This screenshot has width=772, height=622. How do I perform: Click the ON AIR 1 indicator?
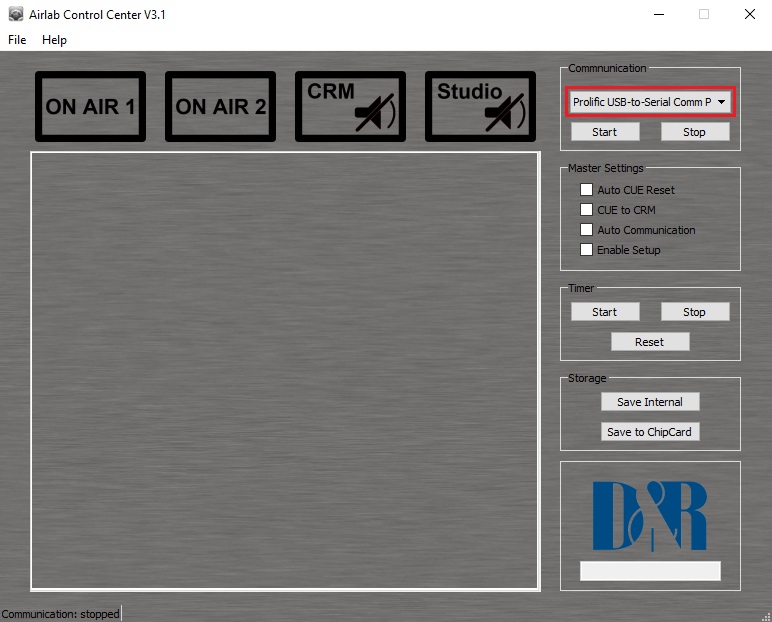(90, 106)
